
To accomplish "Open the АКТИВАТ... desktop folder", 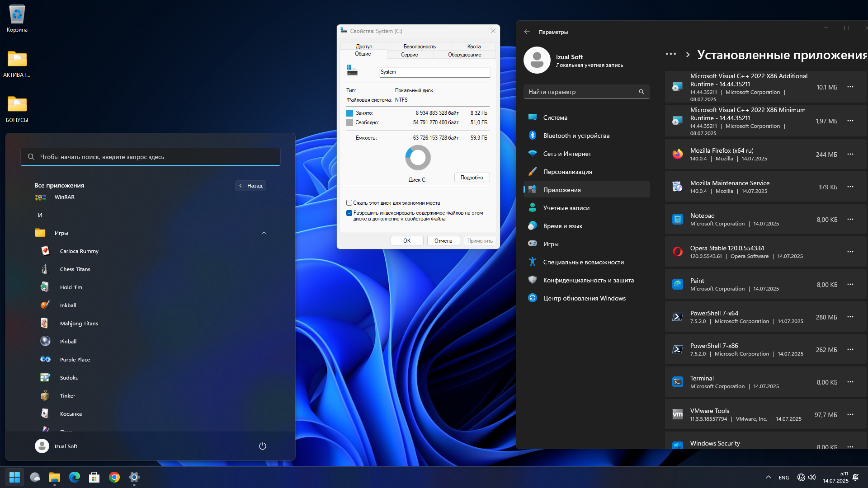I will (x=17, y=64).
